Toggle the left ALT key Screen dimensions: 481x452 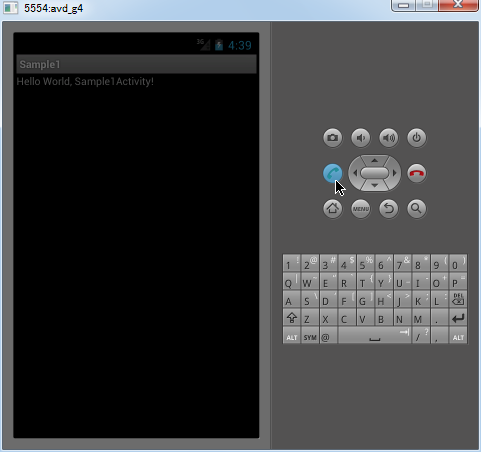292,336
